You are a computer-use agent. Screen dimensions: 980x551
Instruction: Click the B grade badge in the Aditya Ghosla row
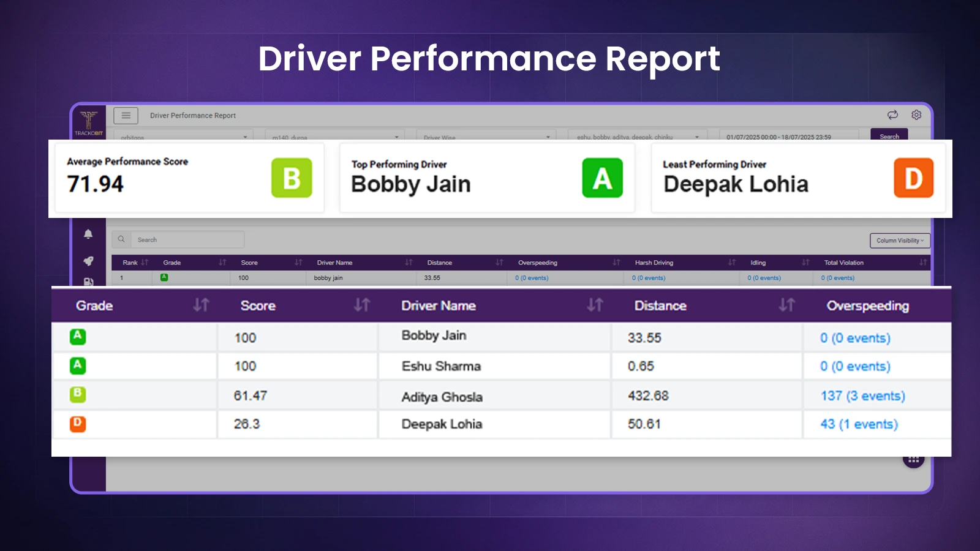point(78,394)
